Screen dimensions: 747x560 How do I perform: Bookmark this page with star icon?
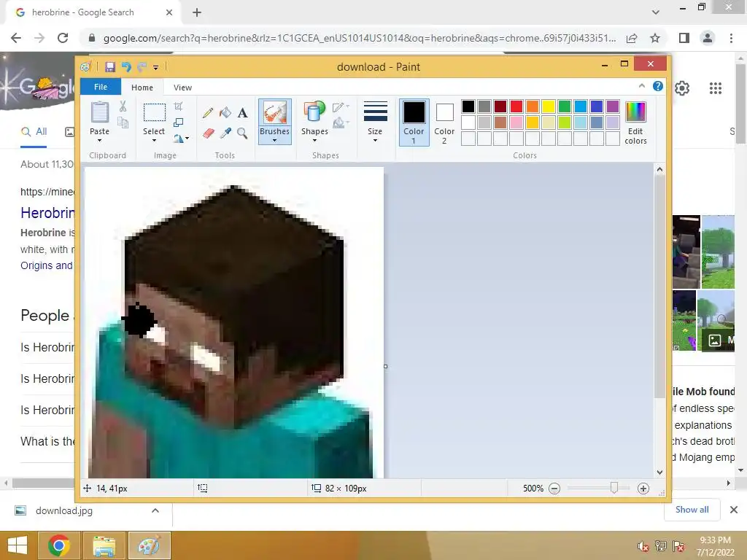(655, 38)
